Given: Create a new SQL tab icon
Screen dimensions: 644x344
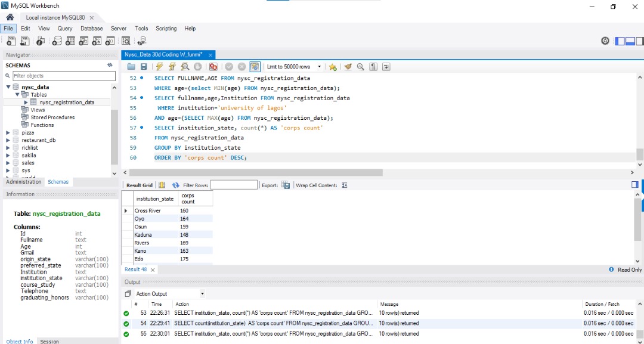Looking at the screenshot, I should (11, 41).
